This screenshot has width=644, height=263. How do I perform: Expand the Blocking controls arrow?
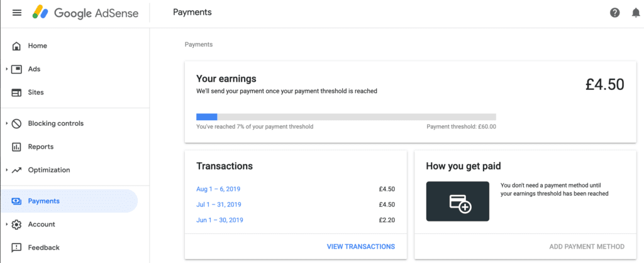pos(6,123)
